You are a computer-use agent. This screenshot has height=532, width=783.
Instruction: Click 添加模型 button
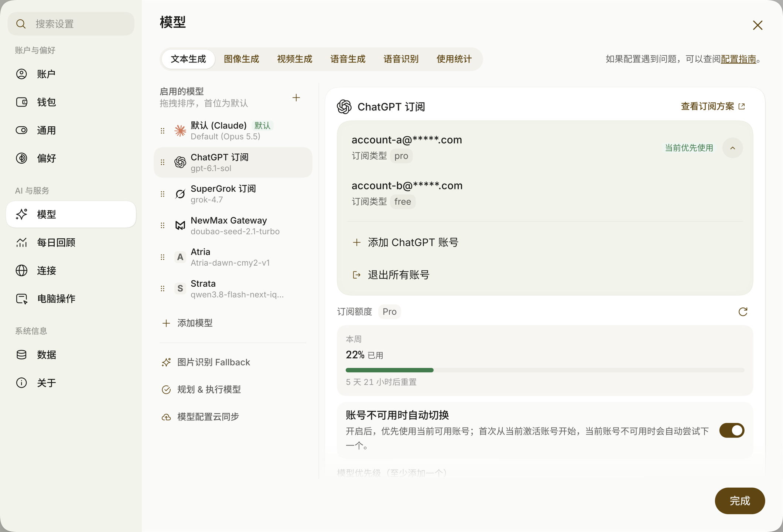pos(188,323)
